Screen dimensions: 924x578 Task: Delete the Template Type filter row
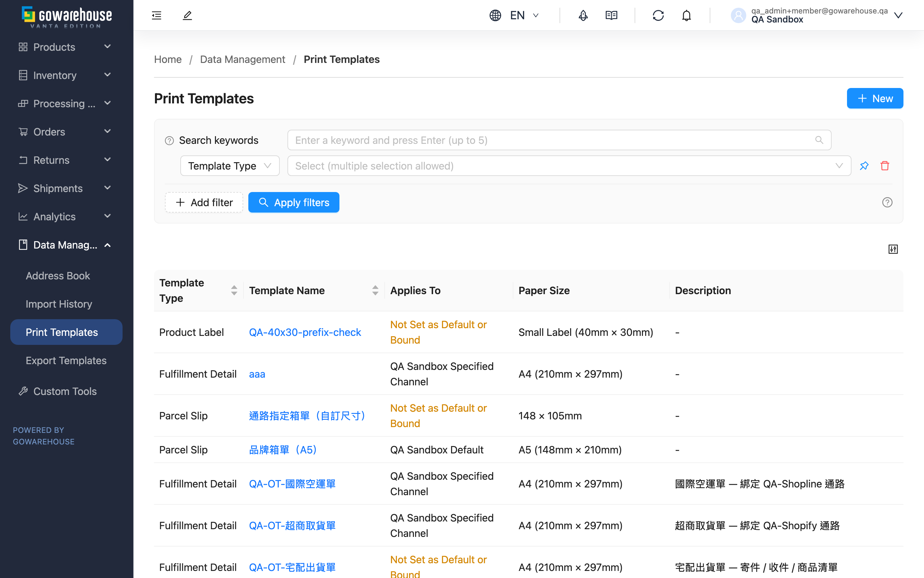(x=885, y=165)
